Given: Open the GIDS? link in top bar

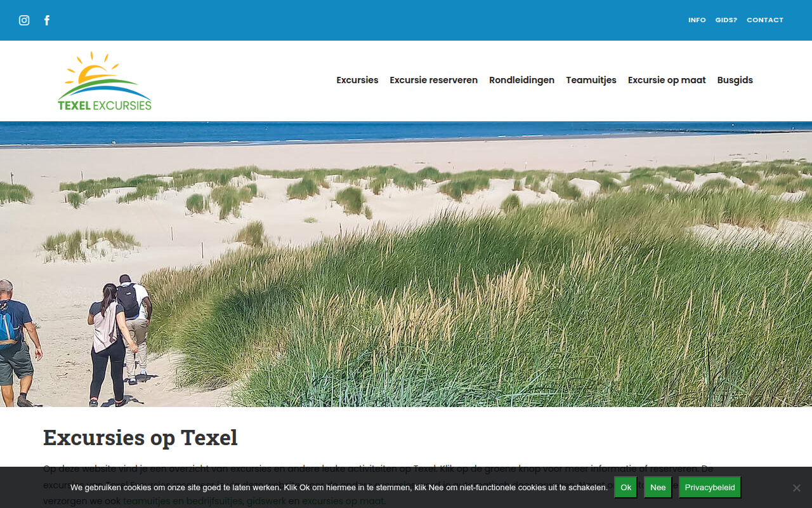Looking at the screenshot, I should click(726, 20).
